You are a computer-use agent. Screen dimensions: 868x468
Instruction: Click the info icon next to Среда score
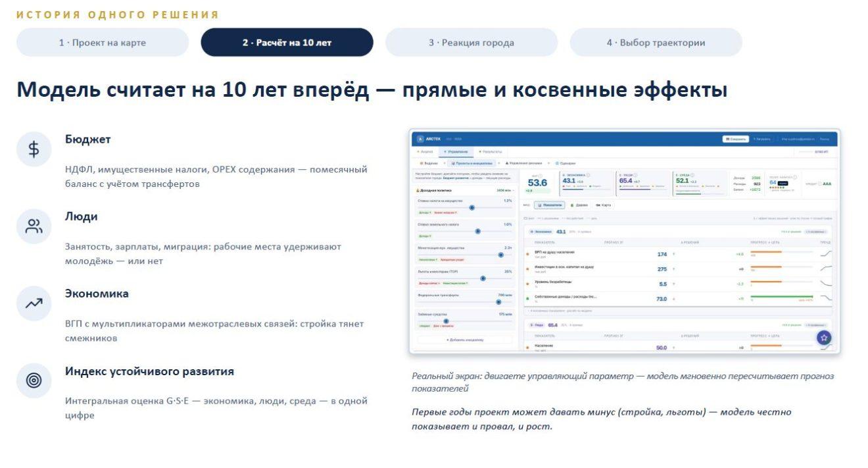tap(692, 175)
